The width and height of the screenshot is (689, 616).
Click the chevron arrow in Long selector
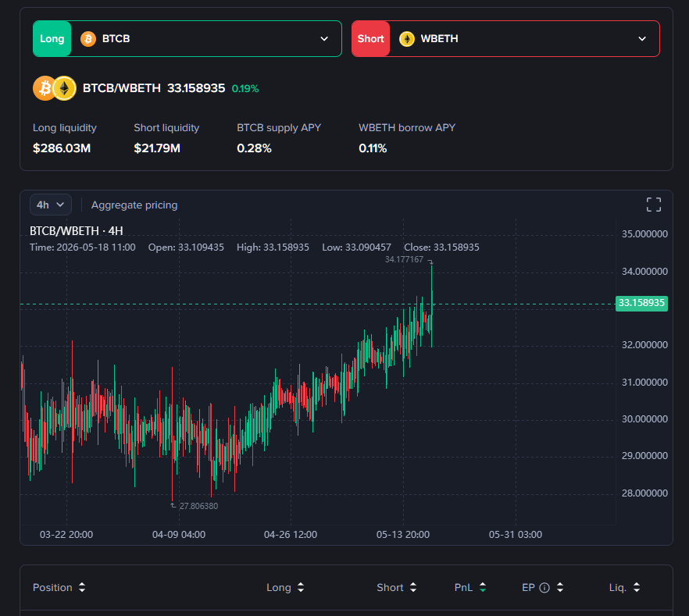[324, 38]
